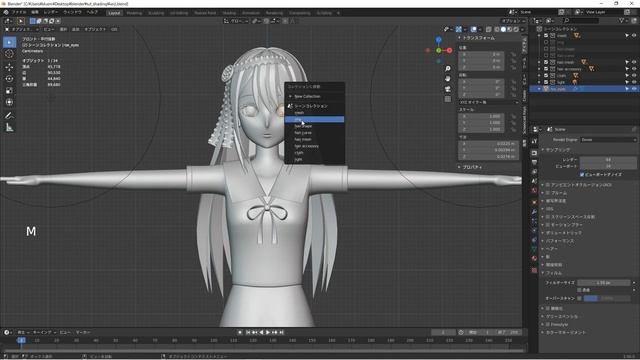Open the XYZ Euler rotation mode dropdown
The image size is (640, 360).
coord(489,102)
